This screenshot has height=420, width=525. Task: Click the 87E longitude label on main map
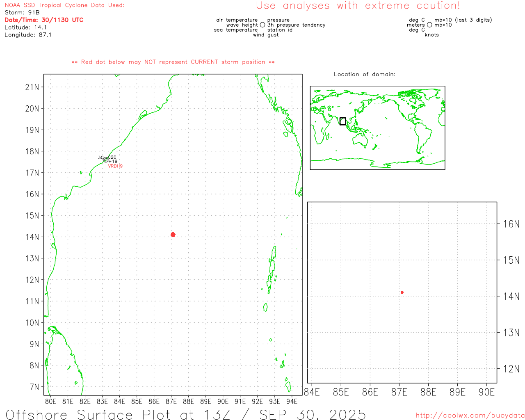171,401
